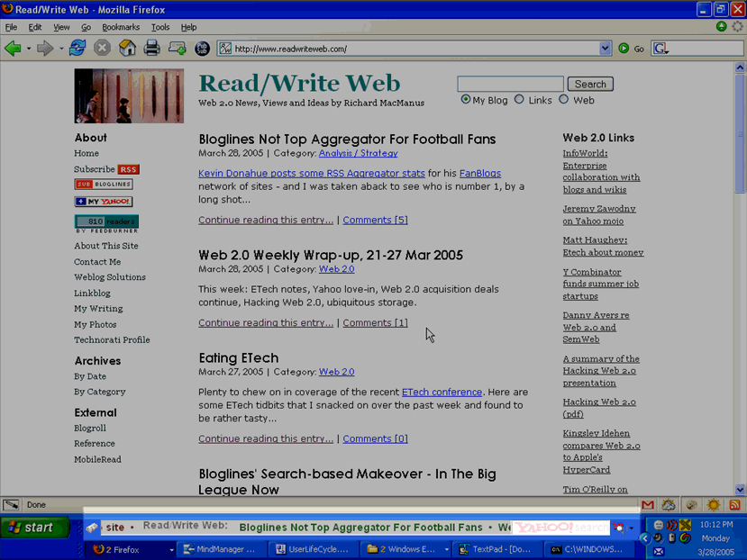Click the scrollbar down arrow
Image resolution: width=747 pixels, height=560 pixels.
(x=740, y=490)
